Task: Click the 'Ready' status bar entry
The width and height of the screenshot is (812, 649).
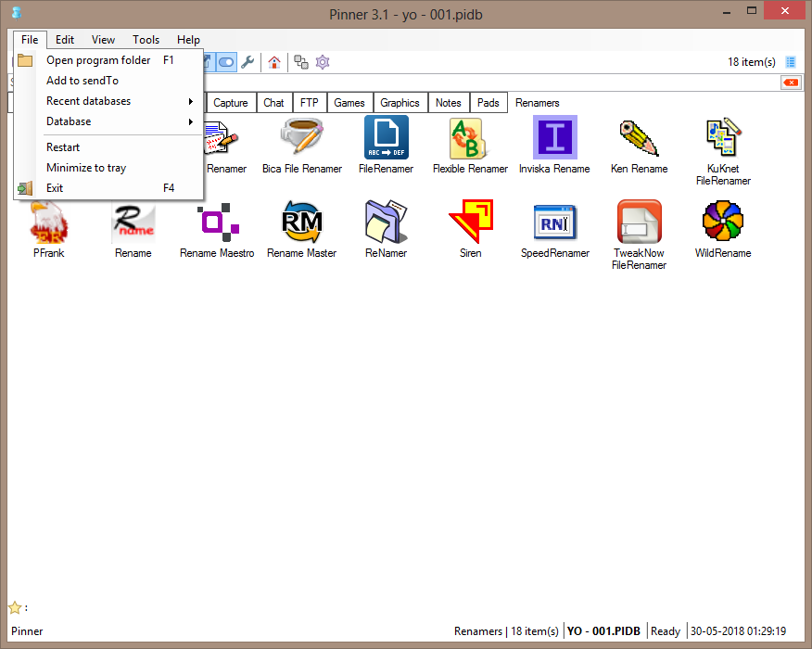Action: click(x=666, y=630)
